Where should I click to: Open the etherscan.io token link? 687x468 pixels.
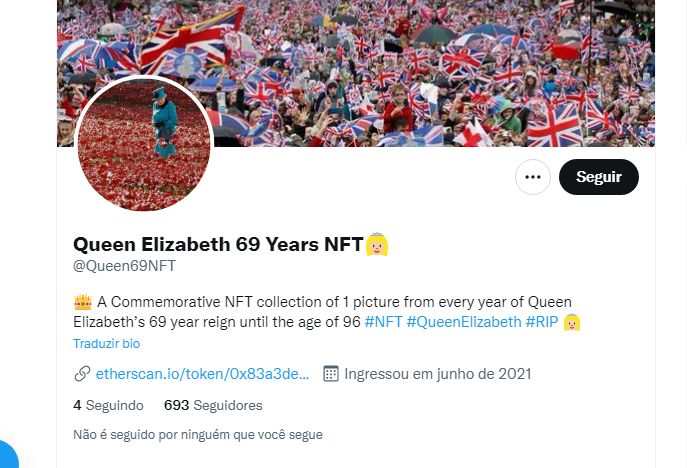(x=202, y=374)
